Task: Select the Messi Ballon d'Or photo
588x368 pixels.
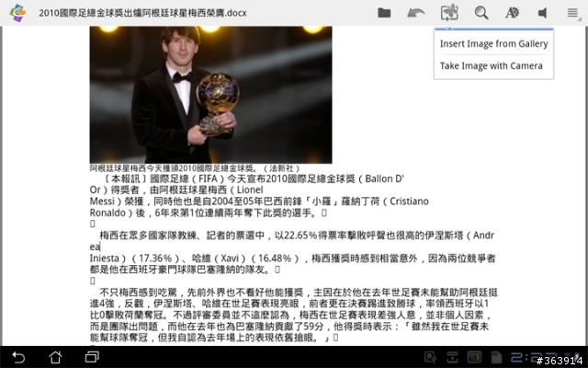Action: tap(210, 95)
